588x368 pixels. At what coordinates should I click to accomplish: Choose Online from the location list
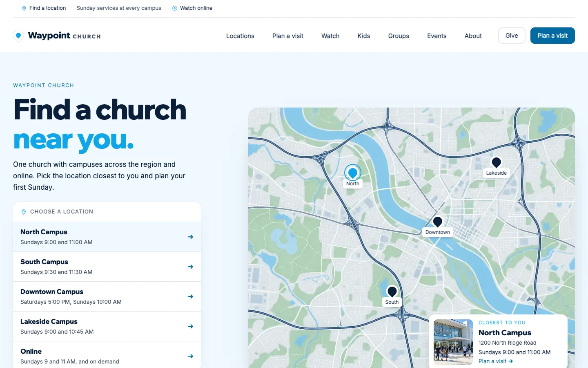[x=107, y=355]
